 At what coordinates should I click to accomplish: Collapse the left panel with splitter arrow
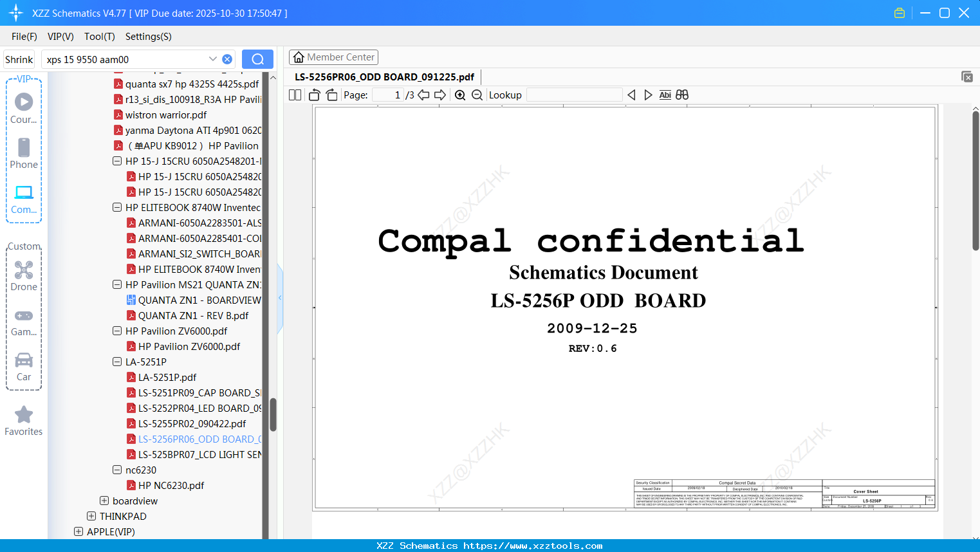tap(280, 298)
